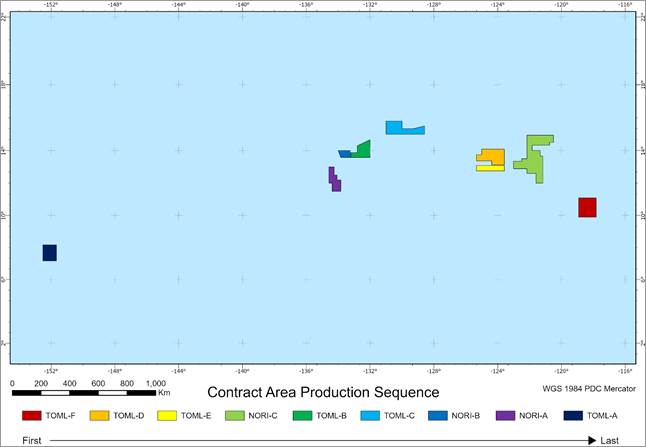Select the dark green TOML-B map polygon
The image size is (646, 447).
click(x=362, y=150)
